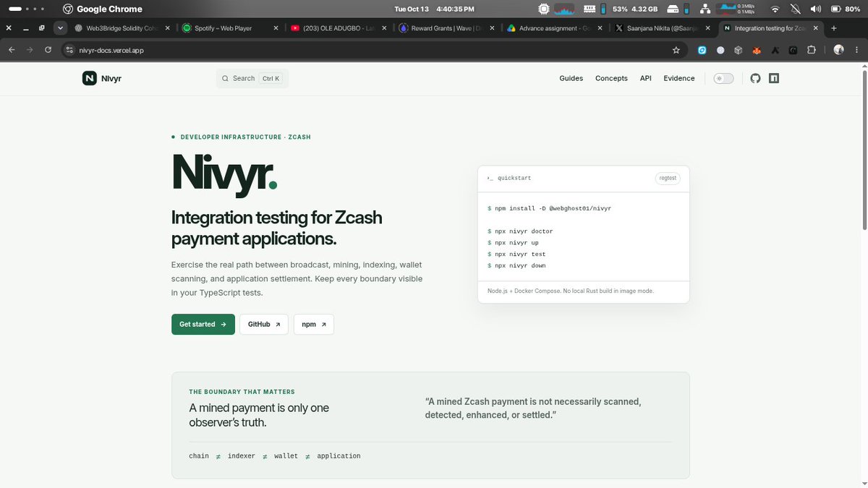Open the npm icon in the site header
Image resolution: width=868 pixels, height=488 pixels.
click(774, 78)
